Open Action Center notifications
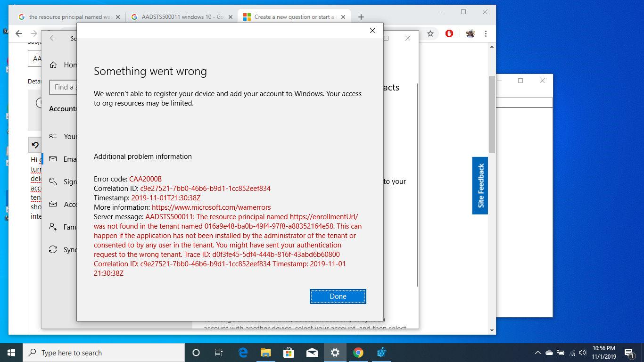The image size is (644, 362). tap(629, 353)
